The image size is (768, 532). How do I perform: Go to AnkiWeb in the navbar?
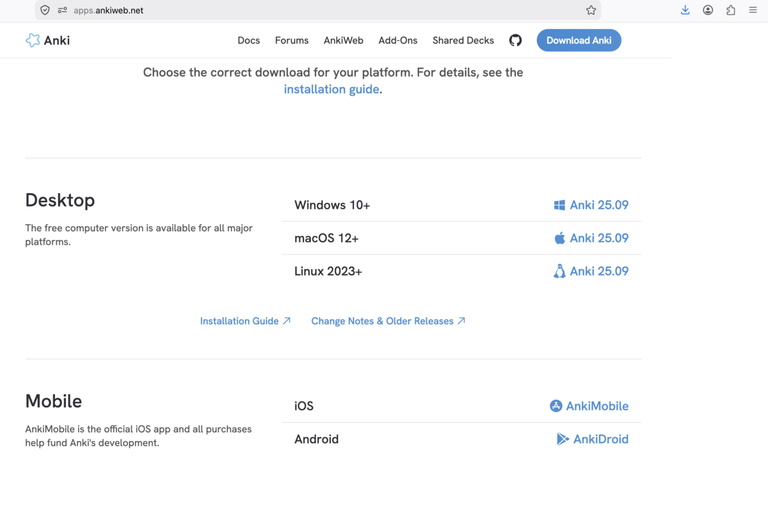tap(344, 40)
